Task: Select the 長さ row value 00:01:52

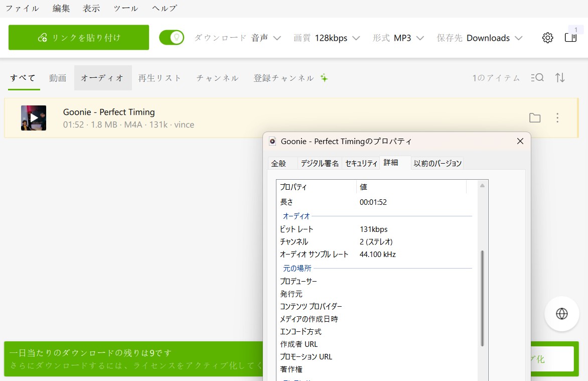Action: tap(373, 202)
